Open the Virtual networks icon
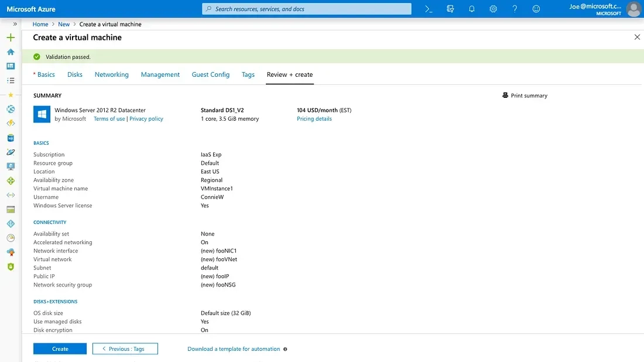644x362 pixels. (x=11, y=195)
